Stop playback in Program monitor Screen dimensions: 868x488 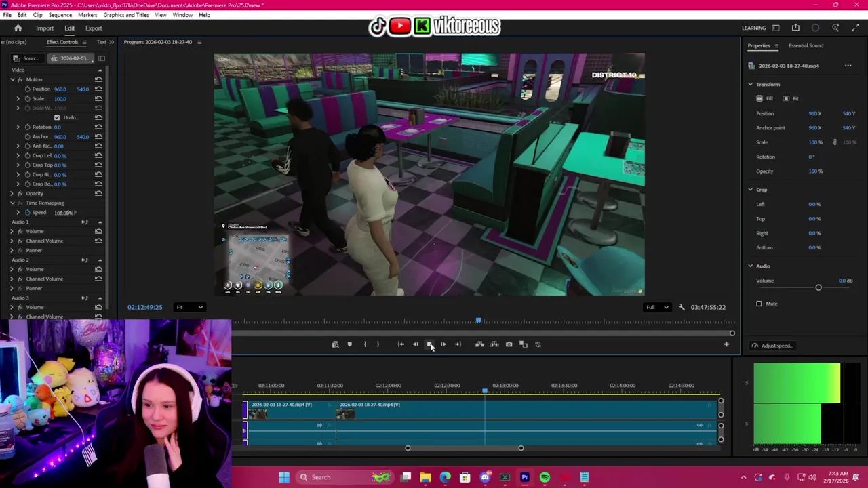coord(429,344)
